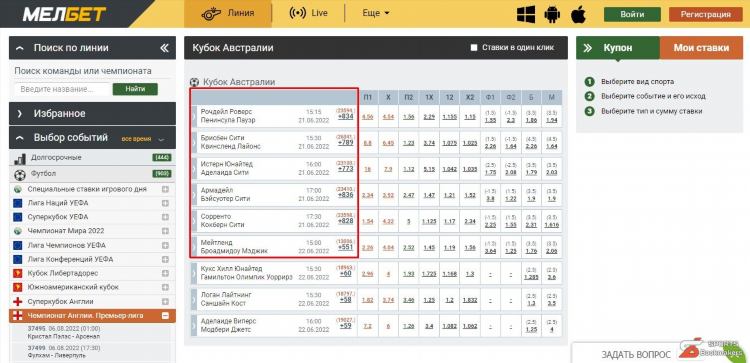Viewport: 750px width, 363px height.
Task: Expand Чемпионат Мира 2022 plus box
Action: tap(165, 231)
